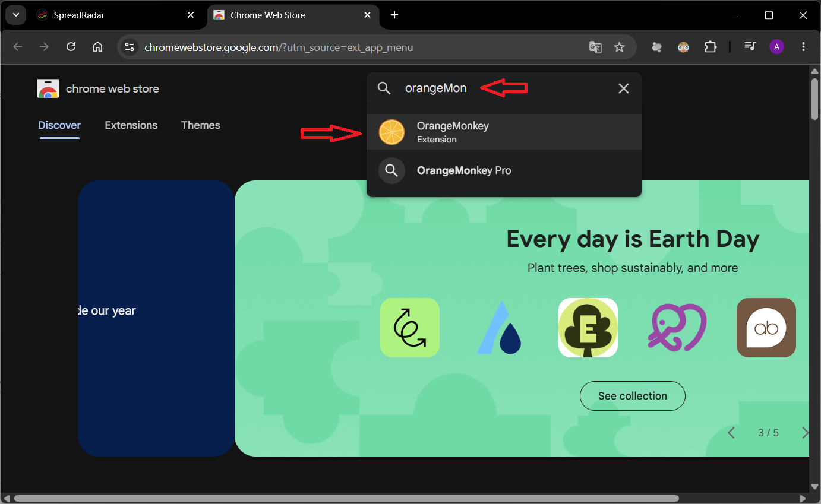
Task: Bookmark this page with the star
Action: pyautogui.click(x=619, y=47)
